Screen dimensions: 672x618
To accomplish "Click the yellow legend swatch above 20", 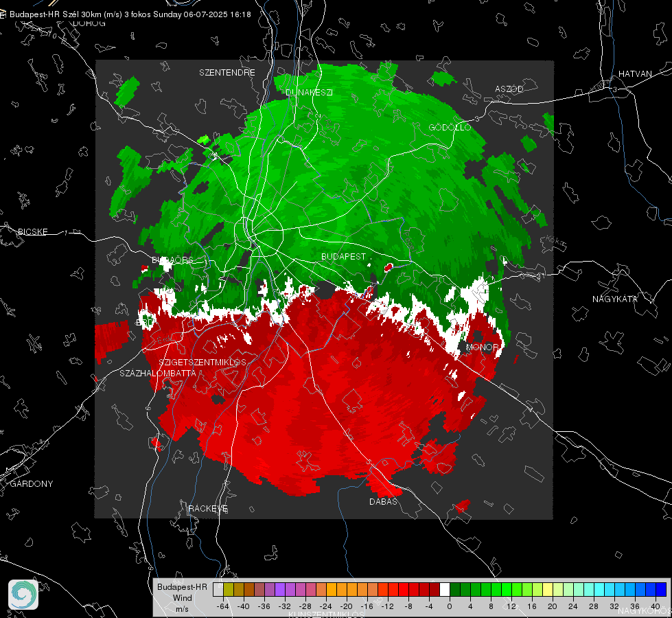I will click(548, 589).
